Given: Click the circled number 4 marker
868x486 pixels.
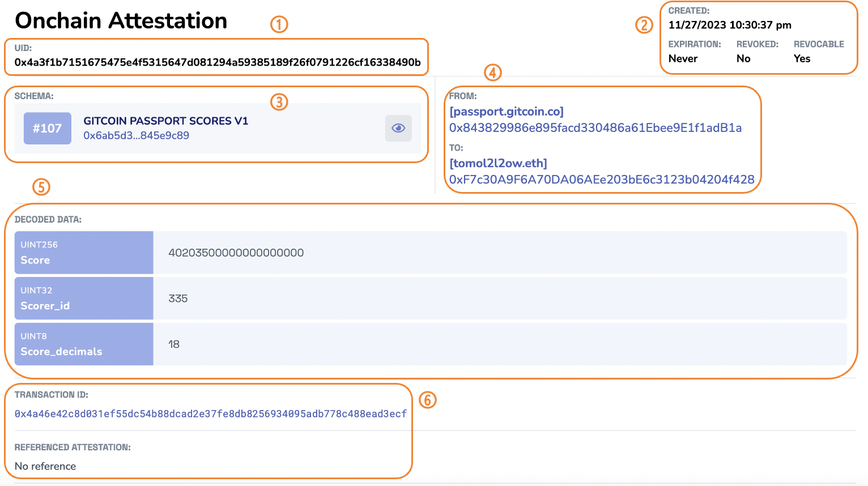Looking at the screenshot, I should click(x=492, y=73).
